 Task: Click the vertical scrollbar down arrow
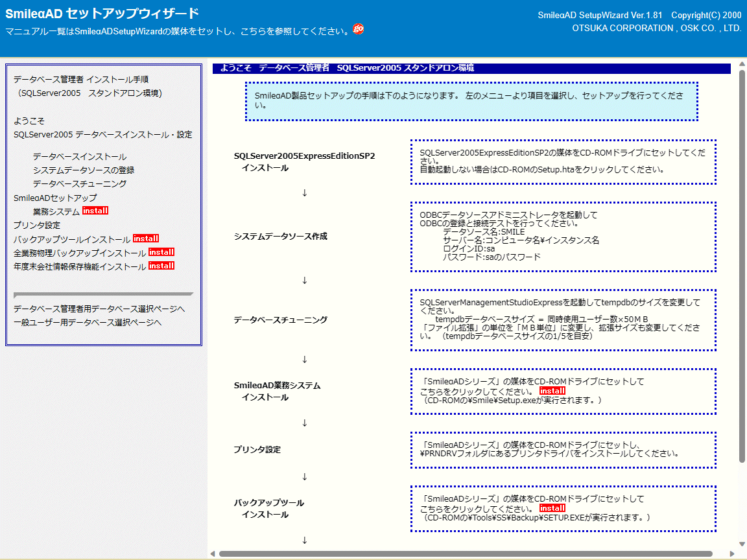pos(742,544)
